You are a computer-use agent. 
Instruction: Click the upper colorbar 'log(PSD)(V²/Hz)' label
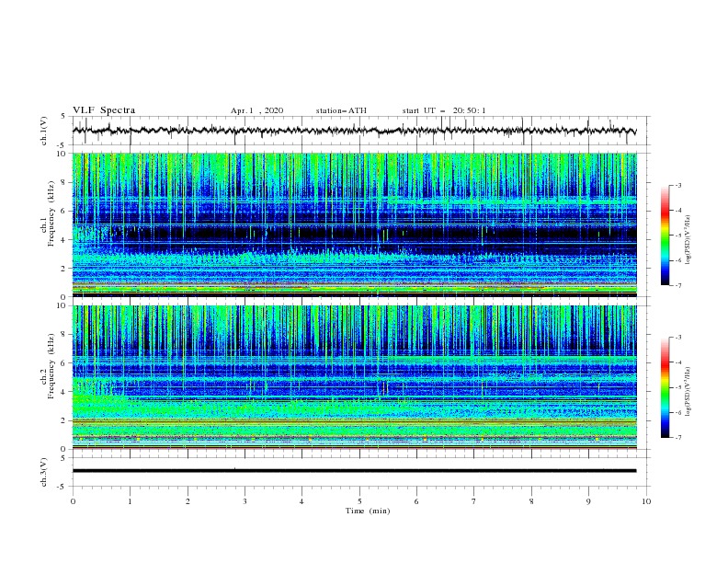pos(688,240)
